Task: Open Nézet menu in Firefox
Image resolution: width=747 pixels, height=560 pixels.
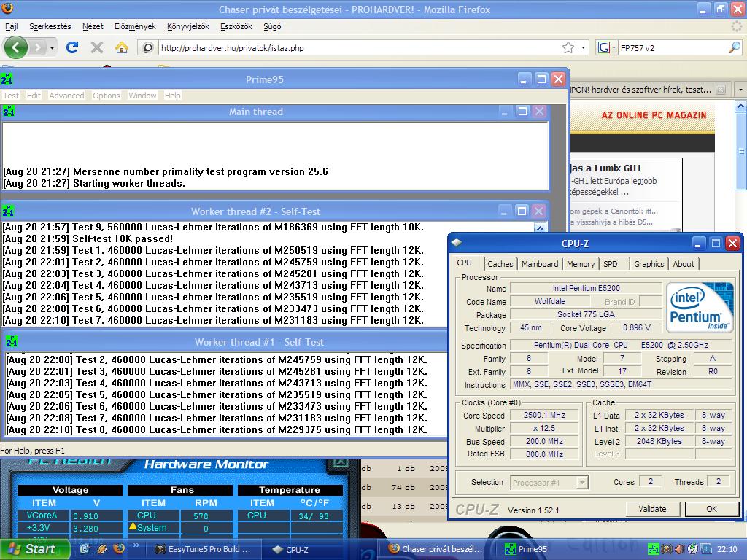Action: (x=93, y=26)
